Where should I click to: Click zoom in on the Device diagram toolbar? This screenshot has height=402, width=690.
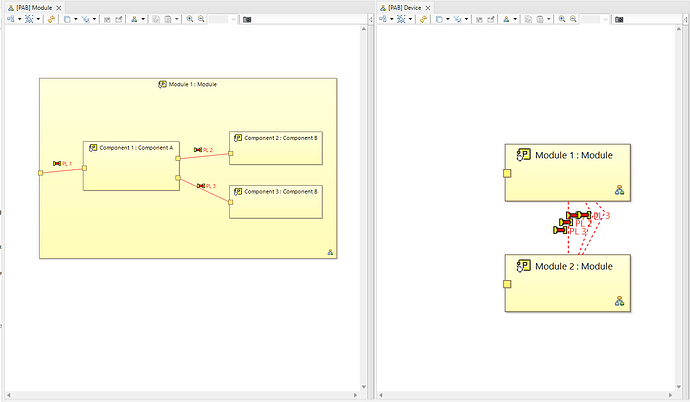561,19
